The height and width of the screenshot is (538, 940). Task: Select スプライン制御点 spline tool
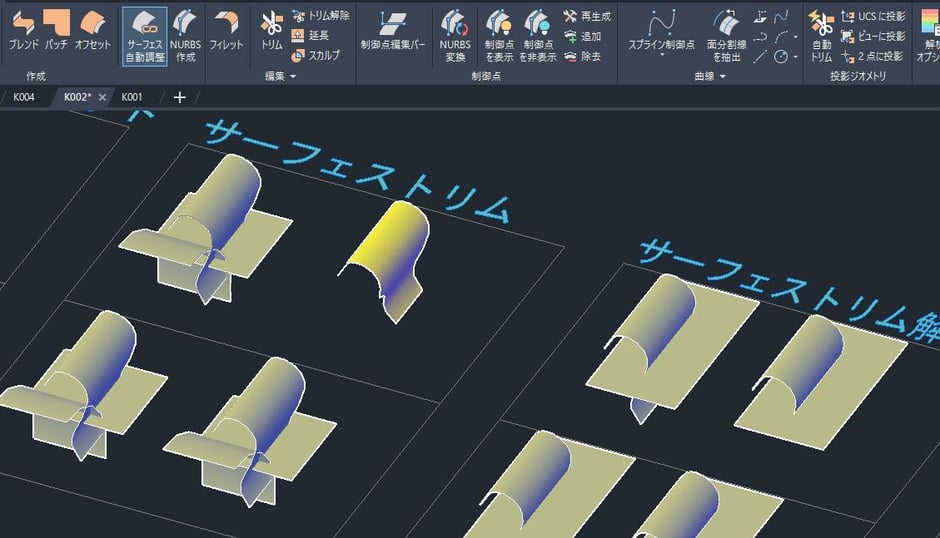[x=661, y=29]
